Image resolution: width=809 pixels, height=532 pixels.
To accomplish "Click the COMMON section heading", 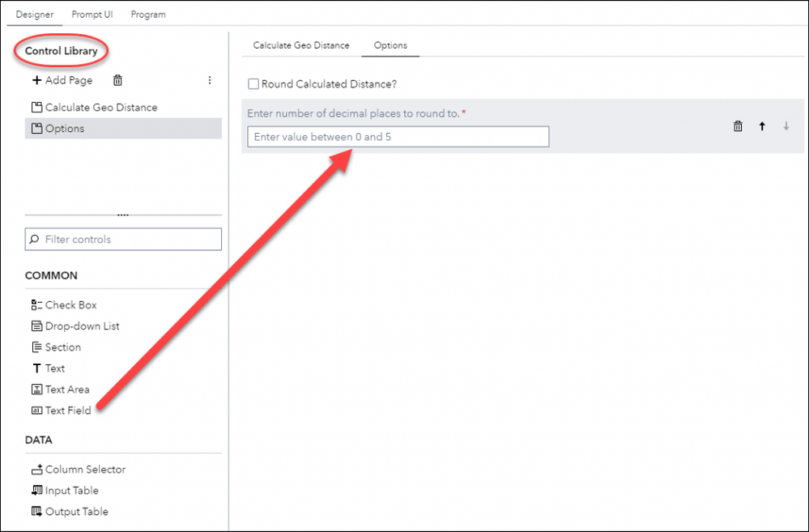I will (x=51, y=275).
